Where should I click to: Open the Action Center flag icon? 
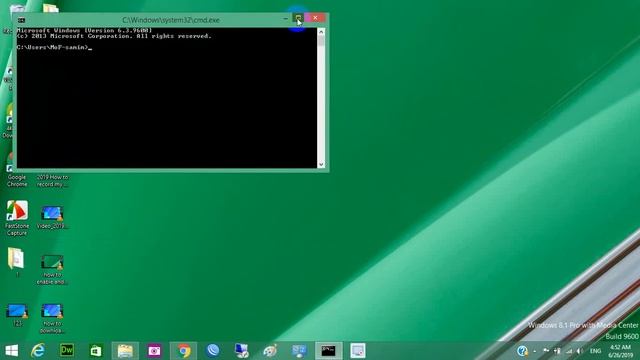[x=546, y=351]
